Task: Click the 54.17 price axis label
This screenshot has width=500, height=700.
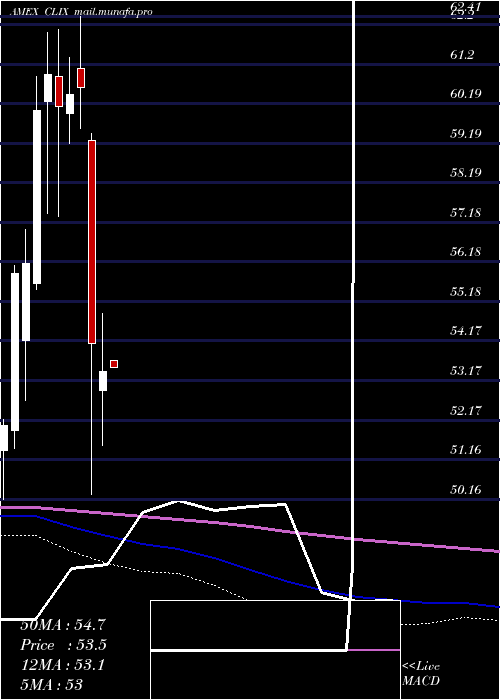Action: point(467,331)
